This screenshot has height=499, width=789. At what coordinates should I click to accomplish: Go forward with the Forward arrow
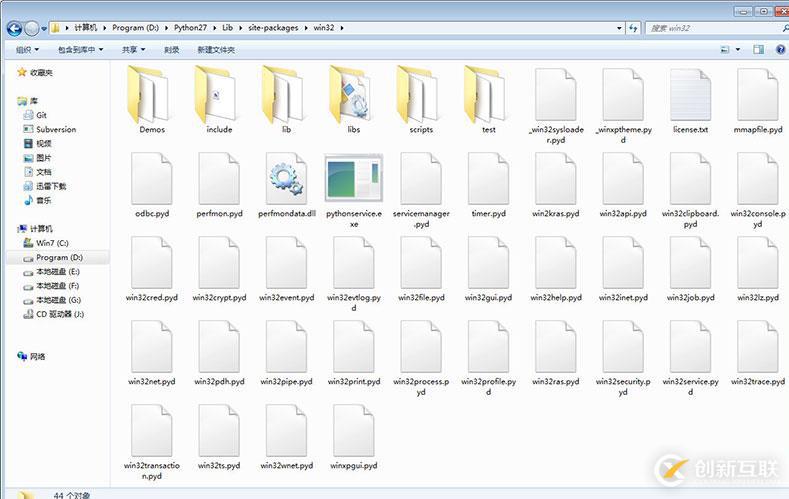pos(32,29)
